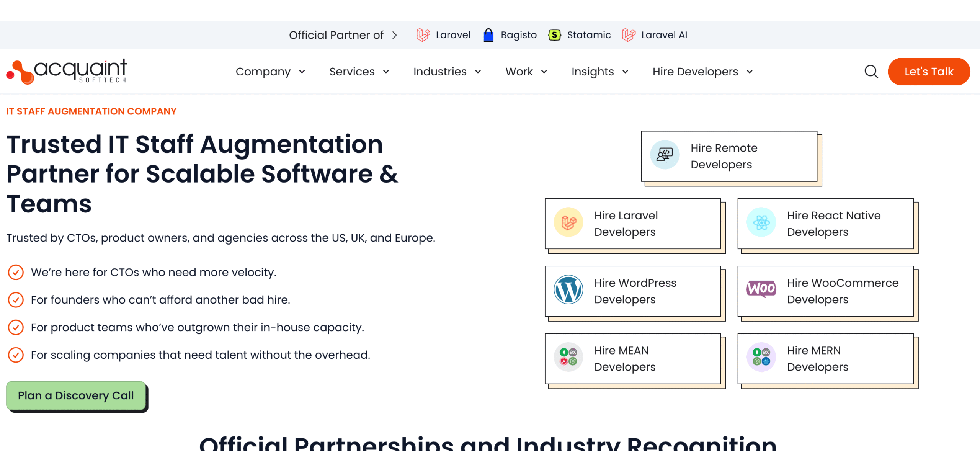Viewport: 980px width, 451px height.
Task: Click the Laravel logo in partner bar
Action: (423, 35)
